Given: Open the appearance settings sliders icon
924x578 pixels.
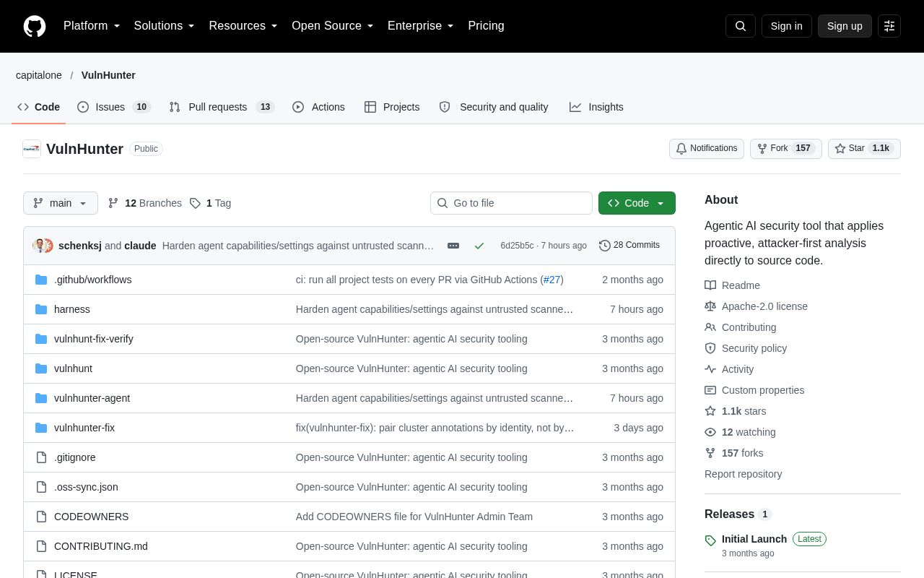Looking at the screenshot, I should [x=889, y=26].
